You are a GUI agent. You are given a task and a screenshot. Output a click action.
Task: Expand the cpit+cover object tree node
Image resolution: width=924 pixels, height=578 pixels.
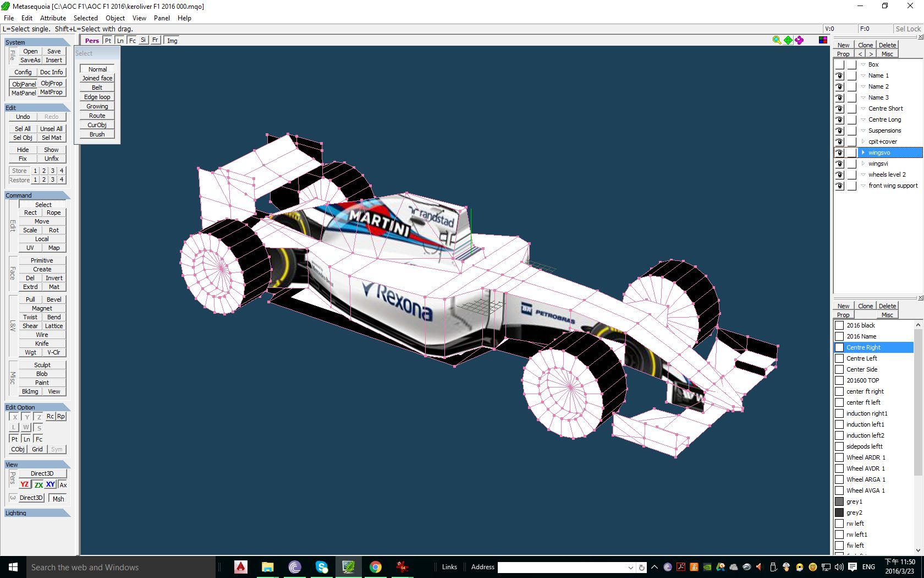(x=863, y=141)
